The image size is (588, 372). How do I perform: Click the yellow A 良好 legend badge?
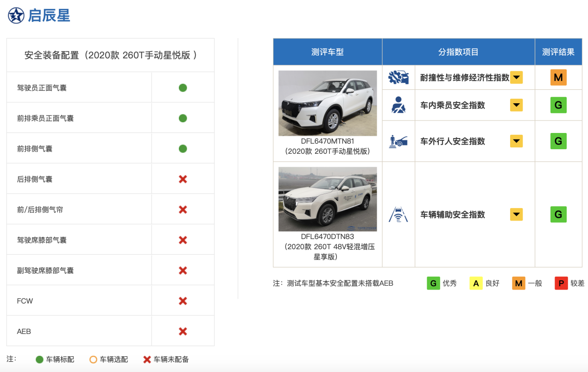tap(476, 283)
